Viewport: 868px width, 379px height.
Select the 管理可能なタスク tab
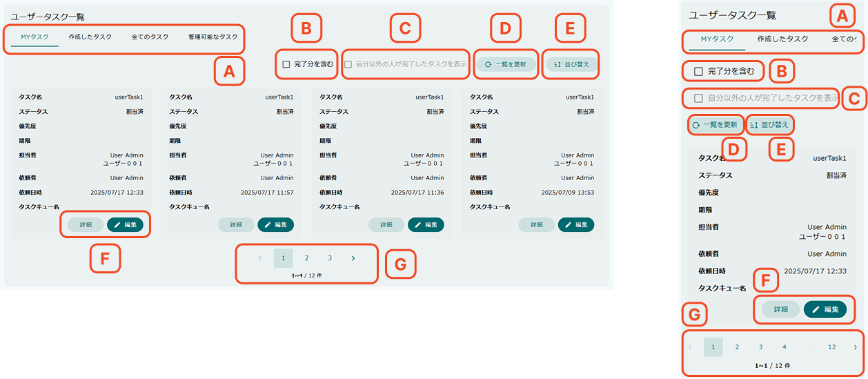click(x=213, y=37)
